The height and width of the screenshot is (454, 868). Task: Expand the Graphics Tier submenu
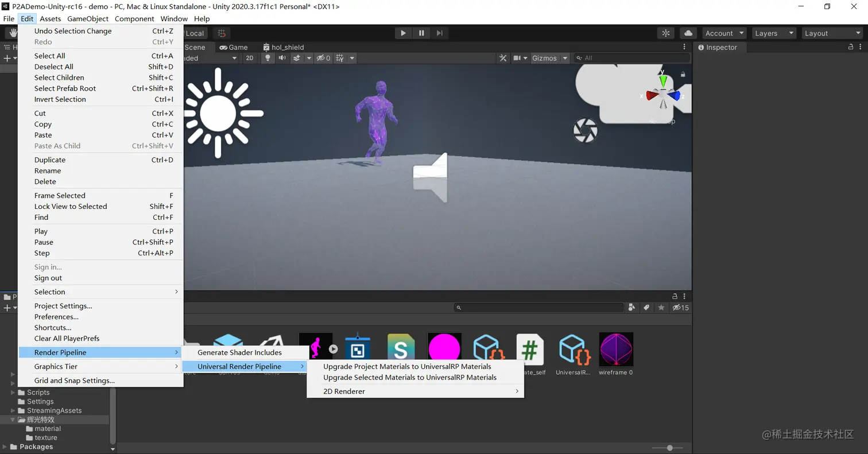[x=100, y=366]
